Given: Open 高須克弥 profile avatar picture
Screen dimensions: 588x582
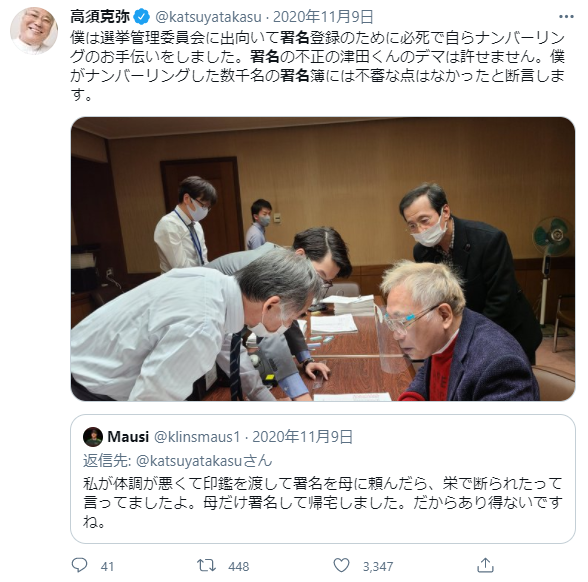Looking at the screenshot, I should pos(34,31).
